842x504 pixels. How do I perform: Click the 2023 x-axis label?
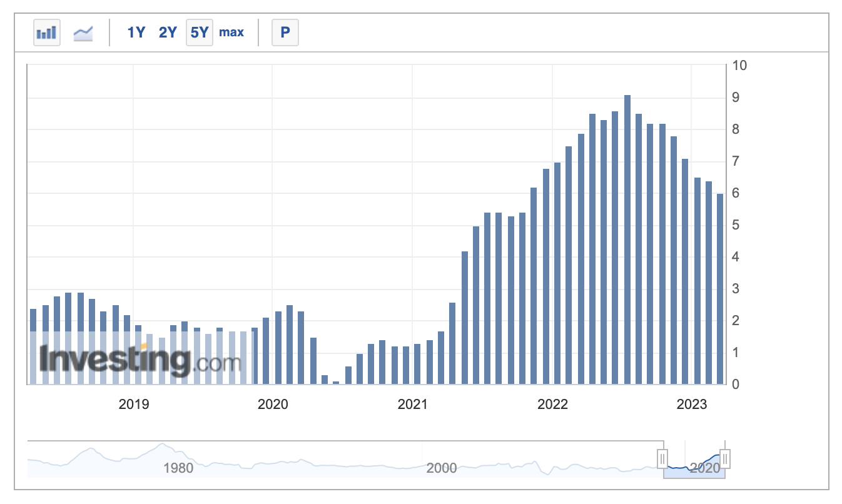click(x=692, y=405)
